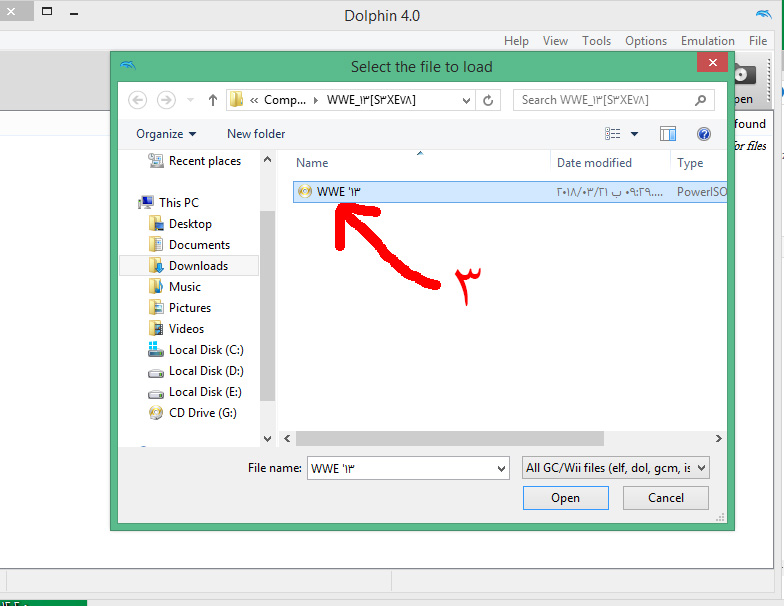Sort by Date modified column
The width and height of the screenshot is (784, 606).
tap(594, 163)
